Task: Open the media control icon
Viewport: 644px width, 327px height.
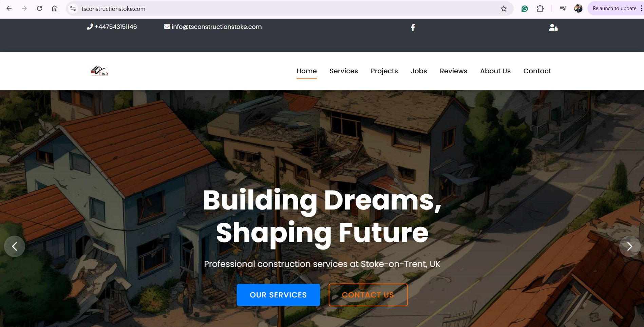Action: point(563,8)
